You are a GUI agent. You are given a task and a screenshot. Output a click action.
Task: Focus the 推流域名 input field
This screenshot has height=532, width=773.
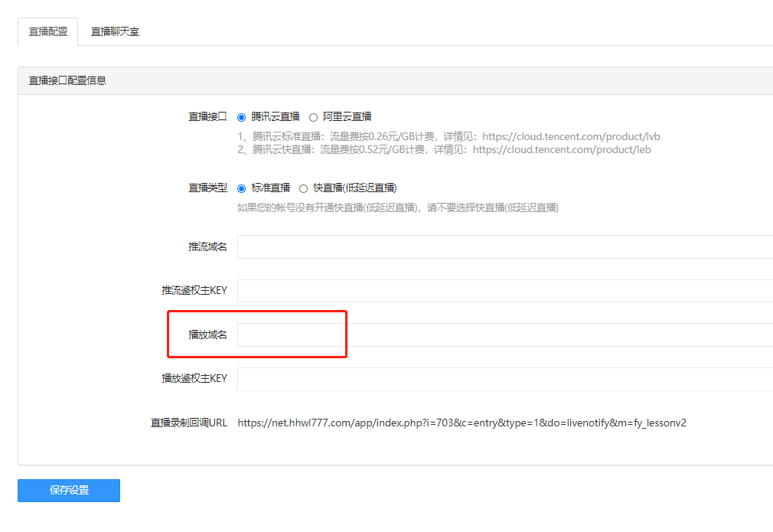pos(505,246)
